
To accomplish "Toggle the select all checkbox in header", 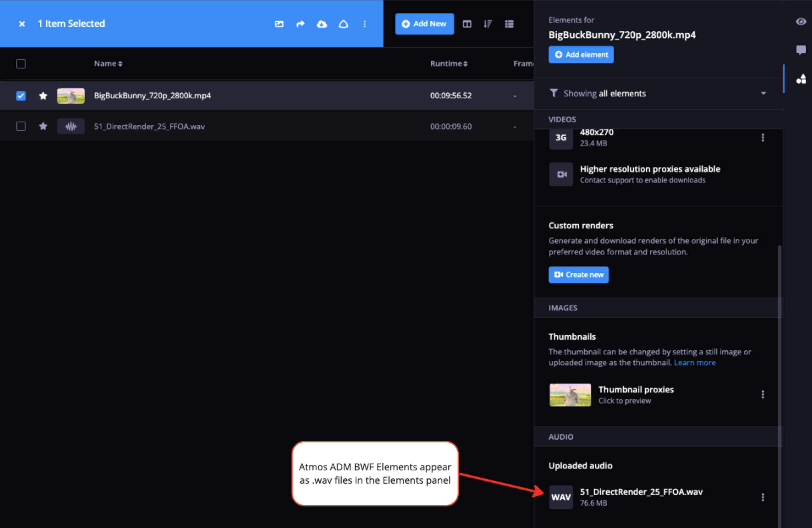I will coord(21,64).
